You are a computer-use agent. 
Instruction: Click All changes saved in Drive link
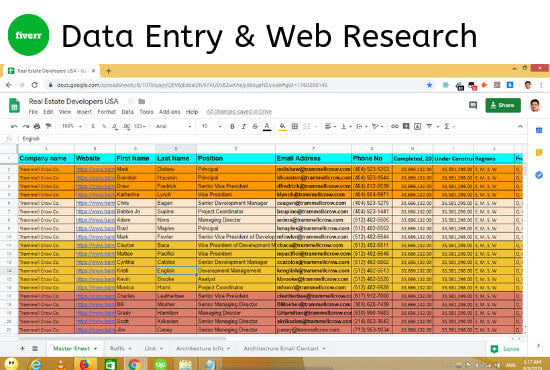pyautogui.click(x=239, y=112)
